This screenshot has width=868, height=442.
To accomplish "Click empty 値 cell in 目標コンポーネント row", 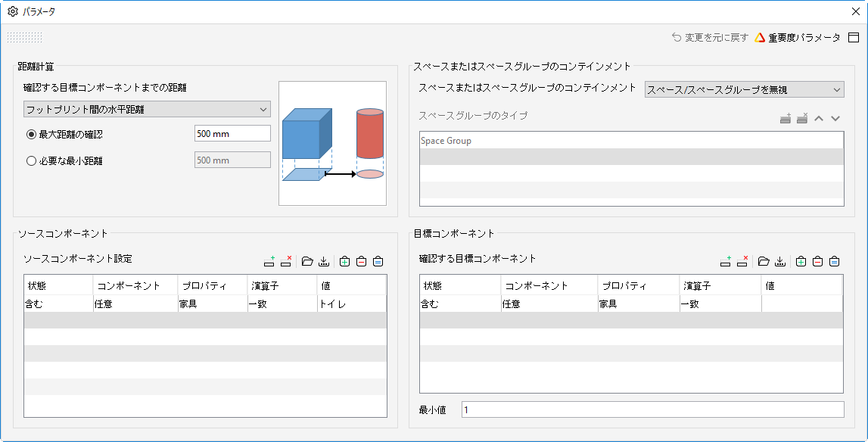I will click(x=802, y=304).
